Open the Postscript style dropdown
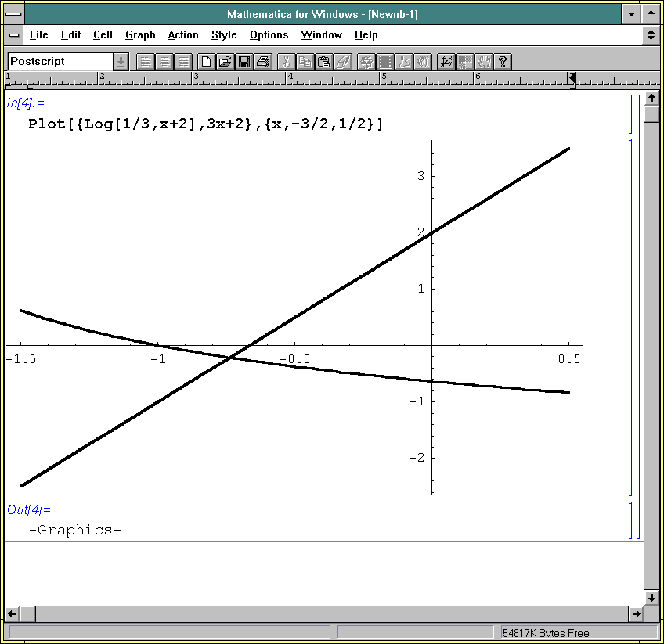The height and width of the screenshot is (644, 664). pyautogui.click(x=121, y=62)
